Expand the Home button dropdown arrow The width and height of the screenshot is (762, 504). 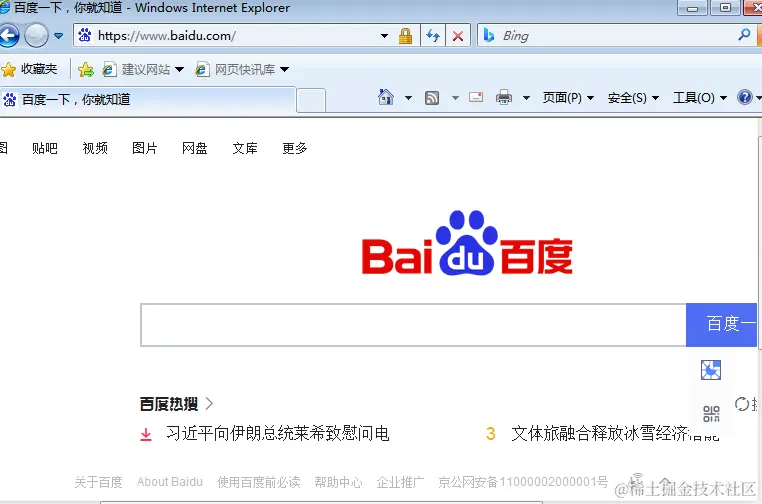pyautogui.click(x=408, y=98)
